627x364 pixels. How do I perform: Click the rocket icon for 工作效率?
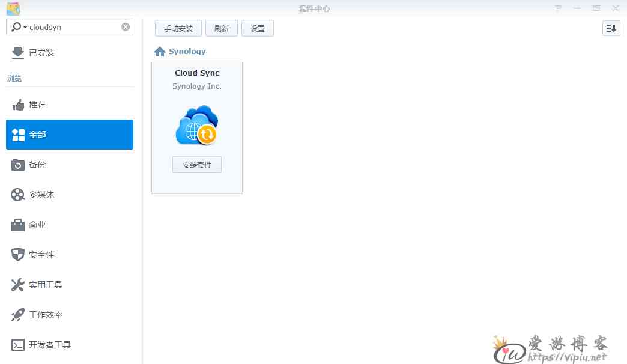point(18,315)
